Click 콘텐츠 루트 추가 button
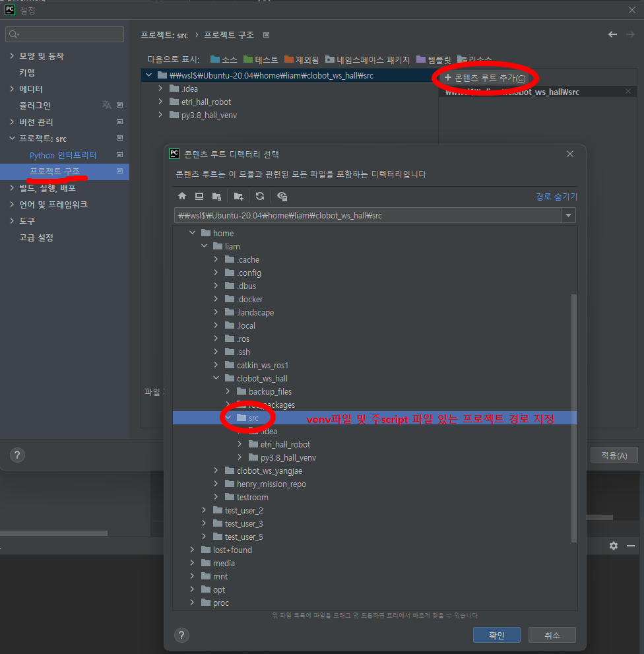This screenshot has width=644, height=654. coord(485,78)
